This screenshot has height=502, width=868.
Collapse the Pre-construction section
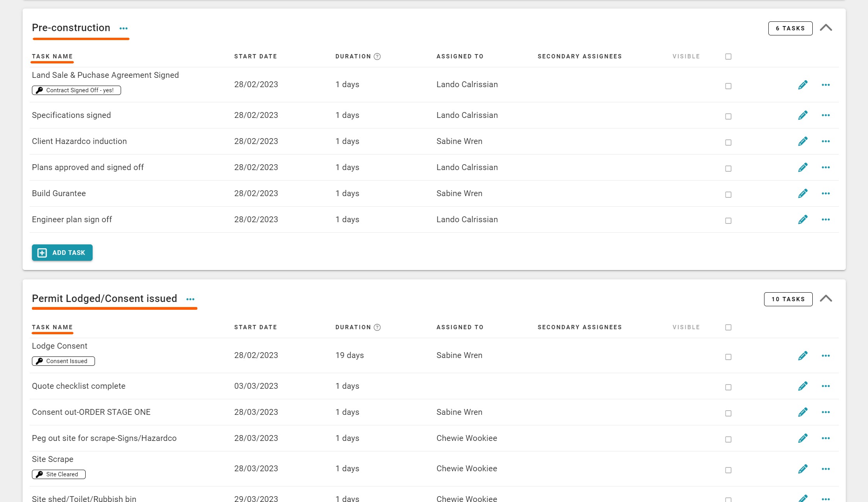(826, 28)
